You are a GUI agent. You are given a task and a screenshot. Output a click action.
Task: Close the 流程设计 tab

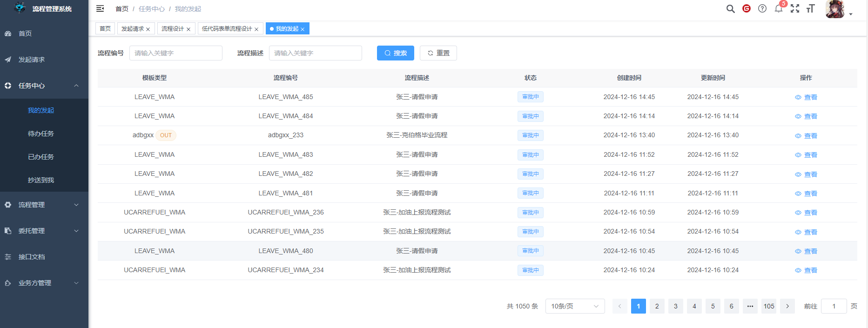pyautogui.click(x=188, y=29)
